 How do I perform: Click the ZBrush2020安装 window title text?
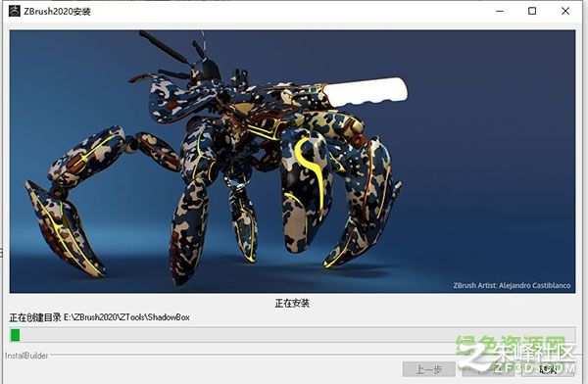[x=58, y=11]
